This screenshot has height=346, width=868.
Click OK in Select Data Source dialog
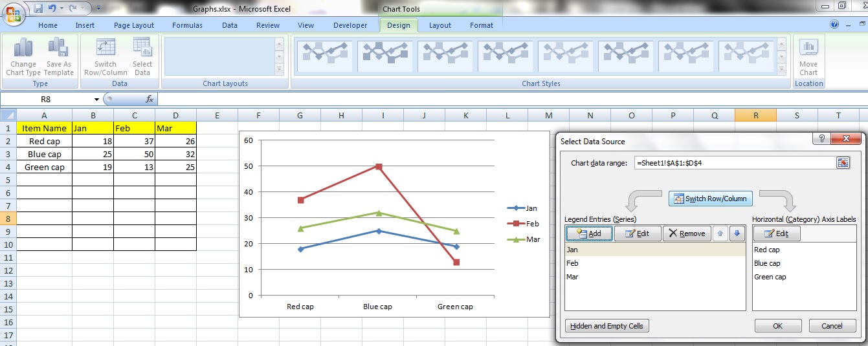(777, 326)
